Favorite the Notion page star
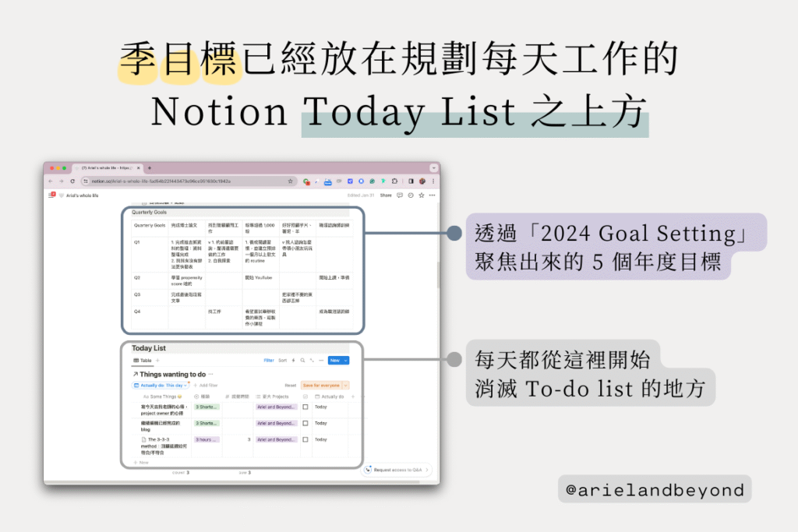Screen dimensions: 798x532 (x=422, y=196)
